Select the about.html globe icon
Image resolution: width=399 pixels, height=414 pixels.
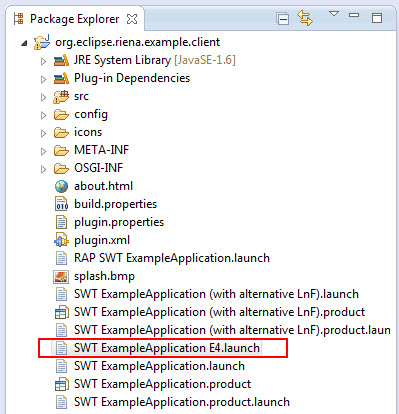[61, 186]
